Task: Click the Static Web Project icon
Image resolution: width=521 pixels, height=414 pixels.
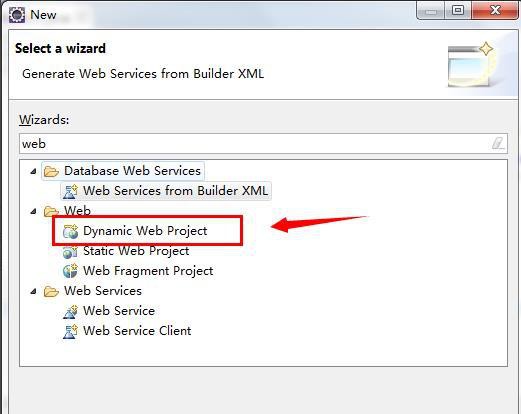Action: (x=70, y=252)
